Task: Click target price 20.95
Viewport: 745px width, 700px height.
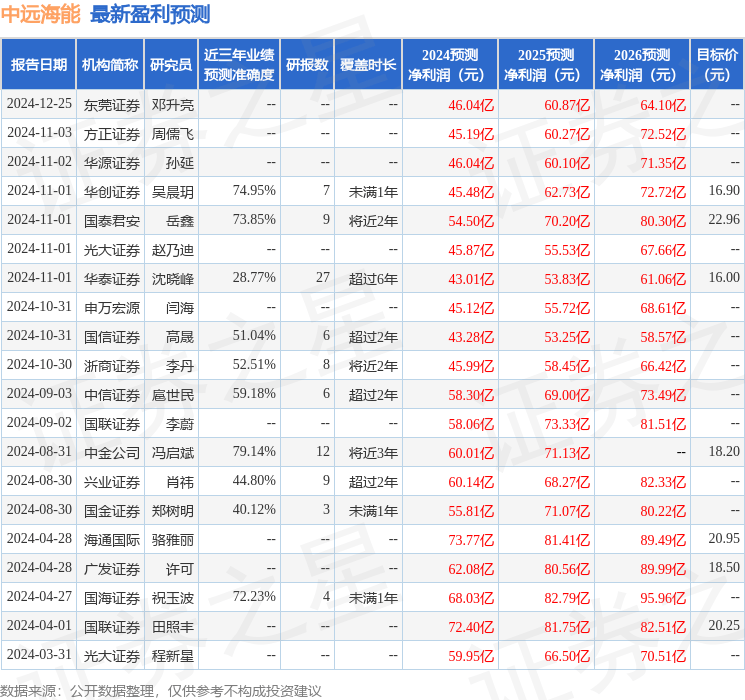Action: pos(724,538)
